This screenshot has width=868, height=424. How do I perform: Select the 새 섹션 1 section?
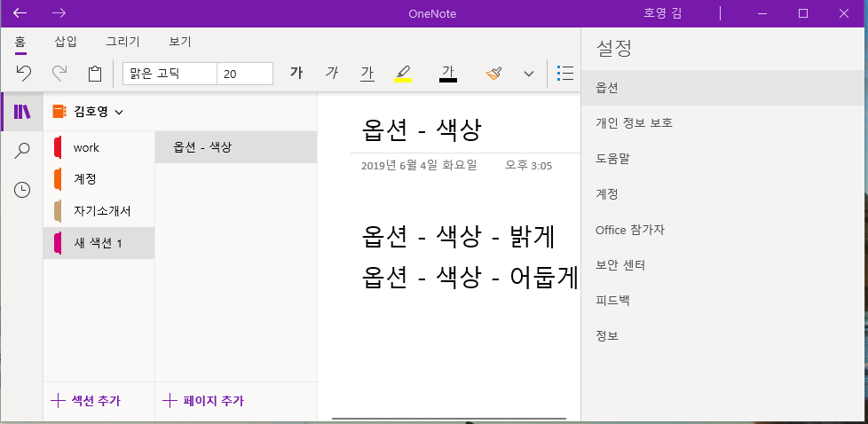(99, 243)
